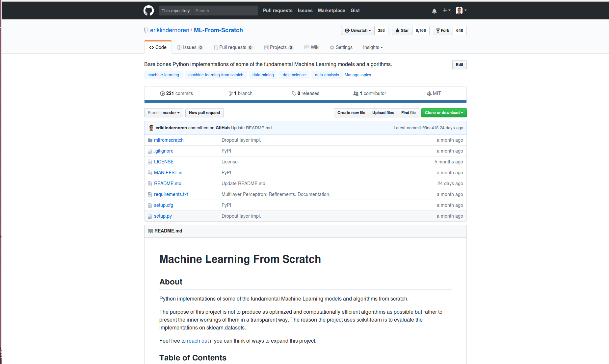Open the Pull requests repository tab
The width and height of the screenshot is (609, 364).
pyautogui.click(x=233, y=47)
